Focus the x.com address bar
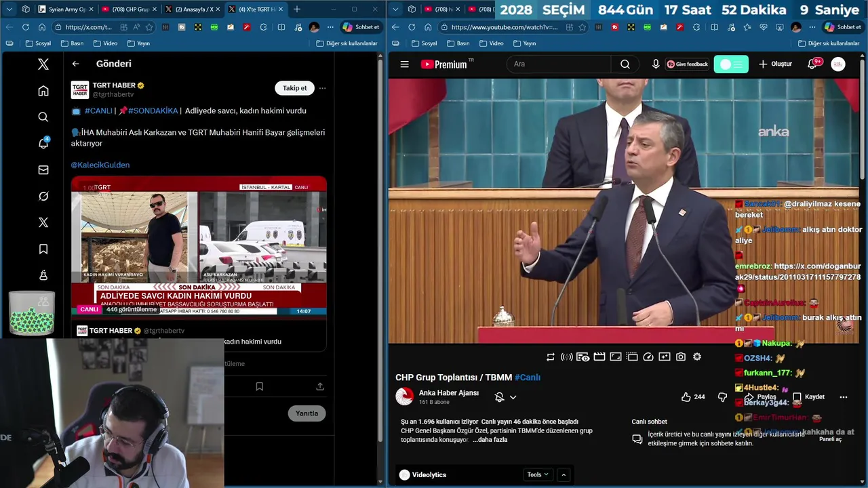Viewport: 868px width, 488px height. point(90,27)
